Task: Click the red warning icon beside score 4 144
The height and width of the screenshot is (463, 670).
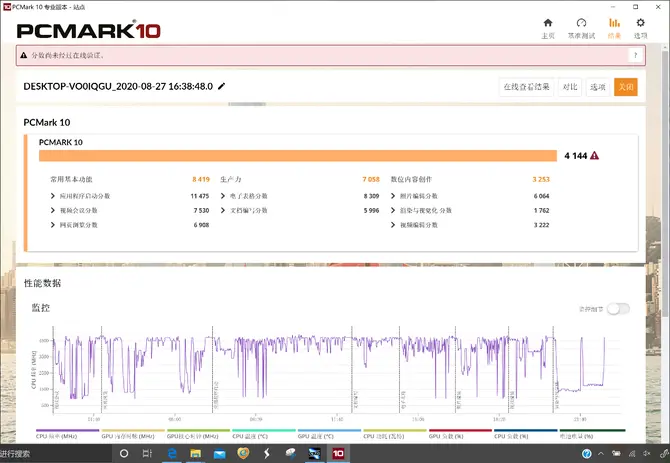Action: tap(594, 156)
